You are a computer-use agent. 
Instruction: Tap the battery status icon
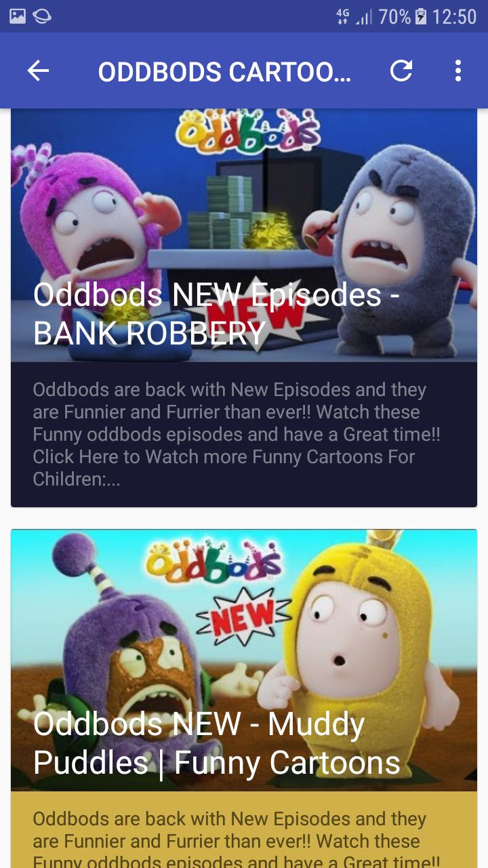(421, 16)
